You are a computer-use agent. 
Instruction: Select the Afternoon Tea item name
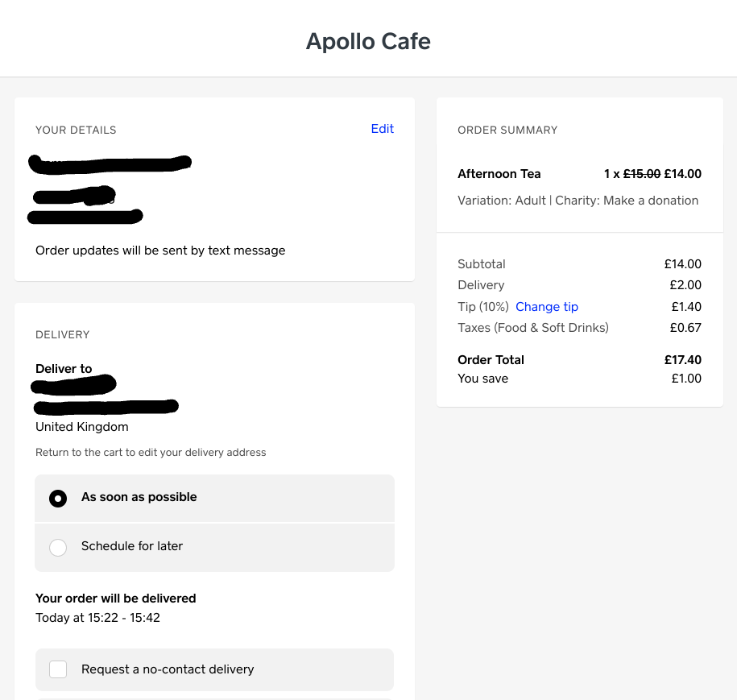(499, 174)
